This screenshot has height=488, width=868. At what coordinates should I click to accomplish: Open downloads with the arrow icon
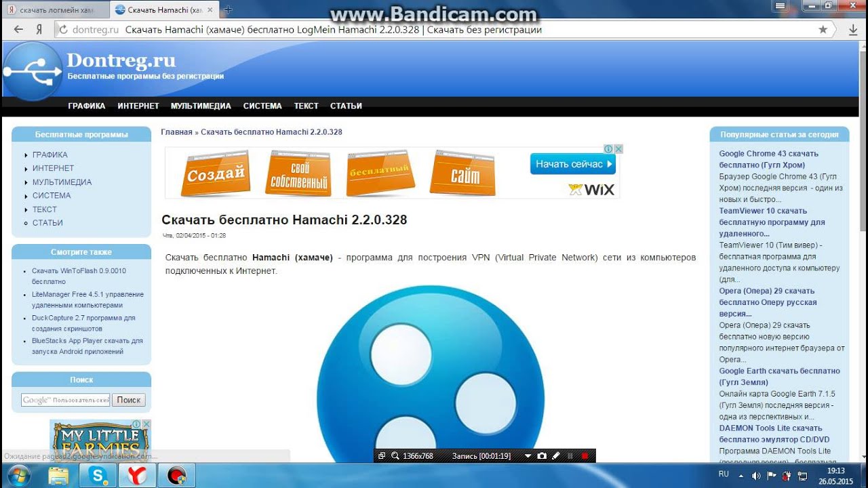853,30
